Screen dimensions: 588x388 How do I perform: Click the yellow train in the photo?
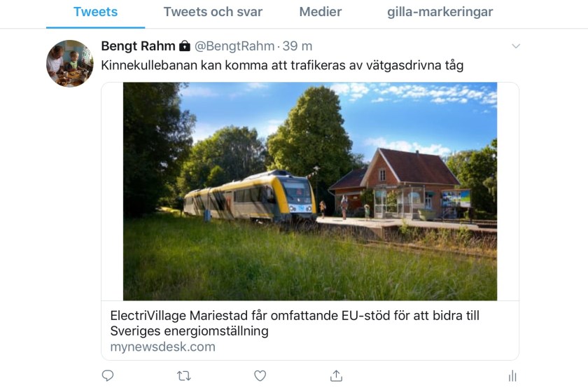tap(252, 195)
